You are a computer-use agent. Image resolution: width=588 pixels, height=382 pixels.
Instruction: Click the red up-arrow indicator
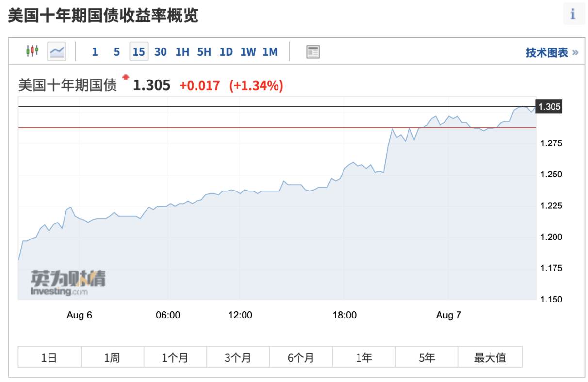[126, 77]
